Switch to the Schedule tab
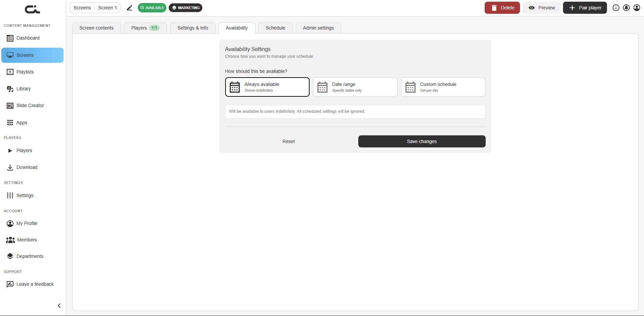The width and height of the screenshot is (644, 316). click(x=275, y=28)
